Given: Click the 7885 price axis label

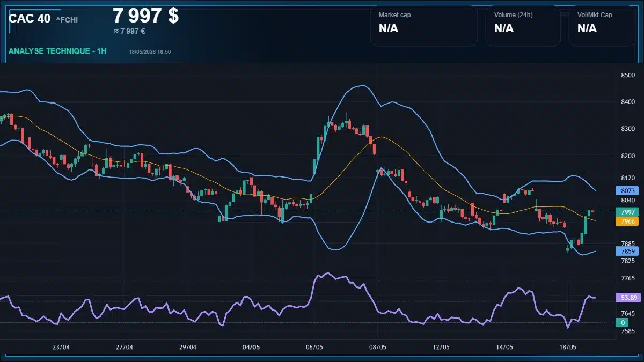Looking at the screenshot, I should tap(628, 244).
